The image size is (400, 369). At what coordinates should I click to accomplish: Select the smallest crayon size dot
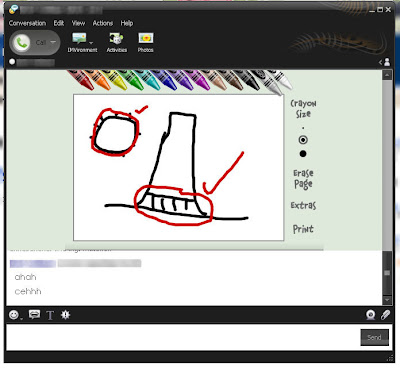pyautogui.click(x=303, y=128)
